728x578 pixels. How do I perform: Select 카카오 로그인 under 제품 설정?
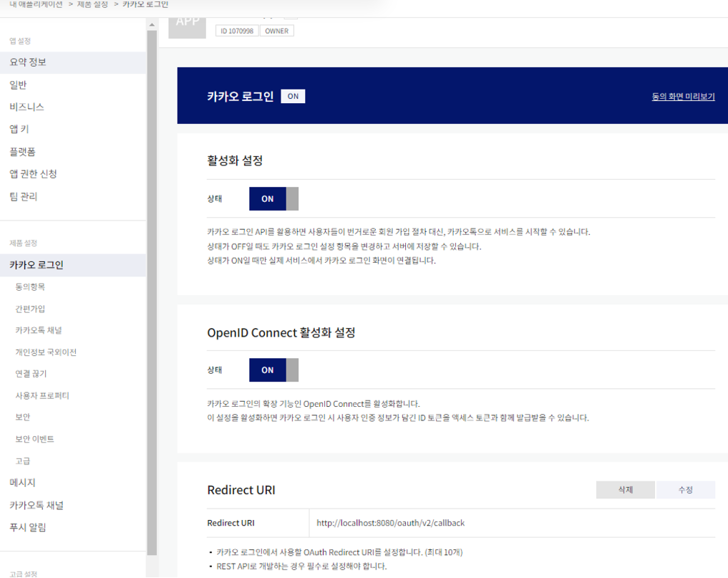(x=73, y=265)
